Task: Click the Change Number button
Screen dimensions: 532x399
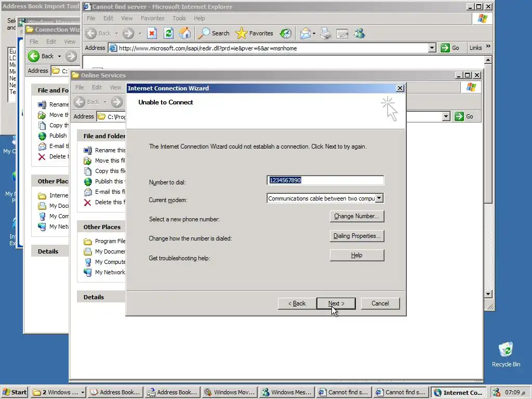Action: pos(356,216)
